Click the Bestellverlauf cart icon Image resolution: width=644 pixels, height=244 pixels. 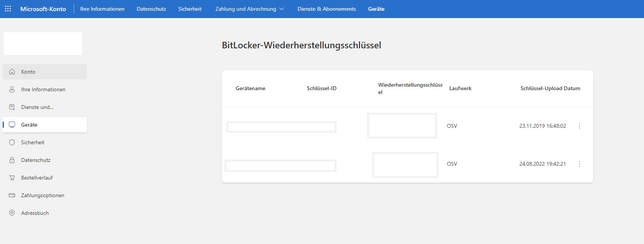click(x=12, y=178)
